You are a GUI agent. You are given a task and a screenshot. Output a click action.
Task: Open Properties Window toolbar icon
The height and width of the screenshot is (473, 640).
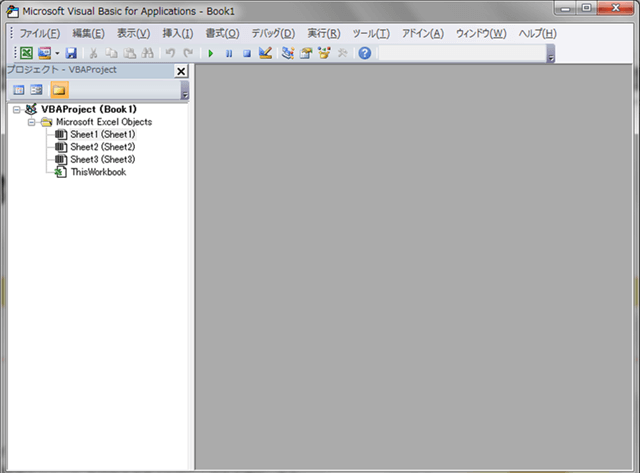tap(306, 53)
